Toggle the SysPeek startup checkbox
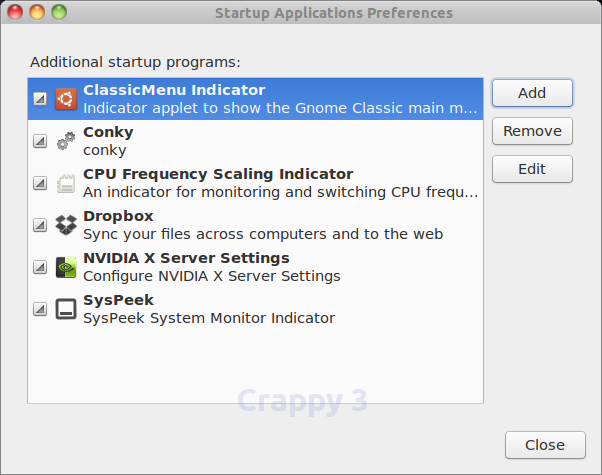 click(40, 309)
